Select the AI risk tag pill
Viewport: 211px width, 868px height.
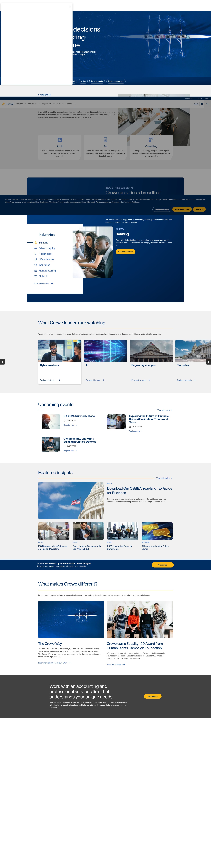83,81
